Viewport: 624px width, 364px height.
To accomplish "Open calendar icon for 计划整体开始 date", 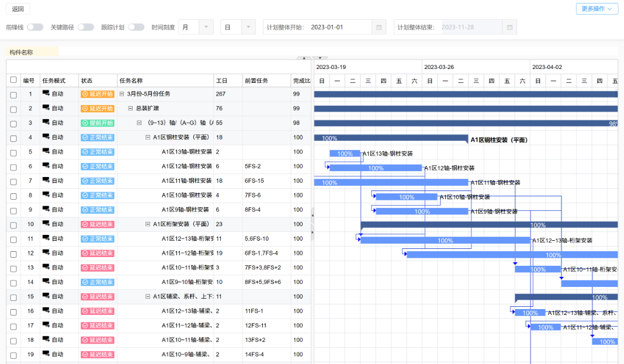I will (x=379, y=27).
